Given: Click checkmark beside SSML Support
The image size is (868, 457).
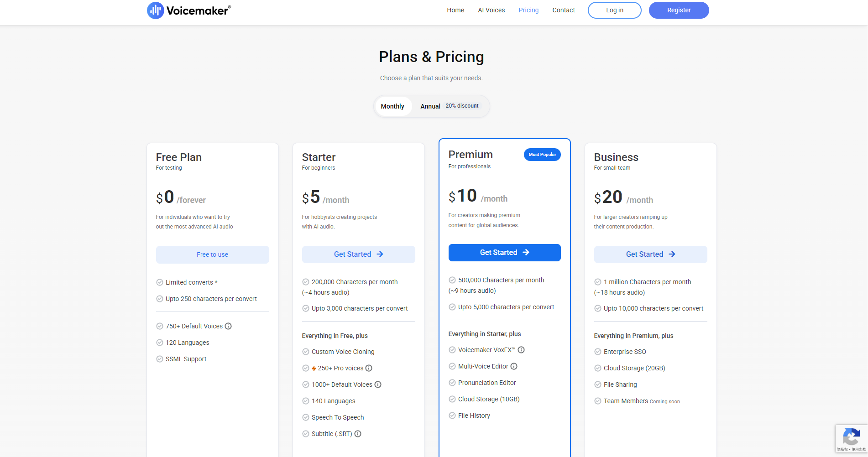Looking at the screenshot, I should (160, 359).
